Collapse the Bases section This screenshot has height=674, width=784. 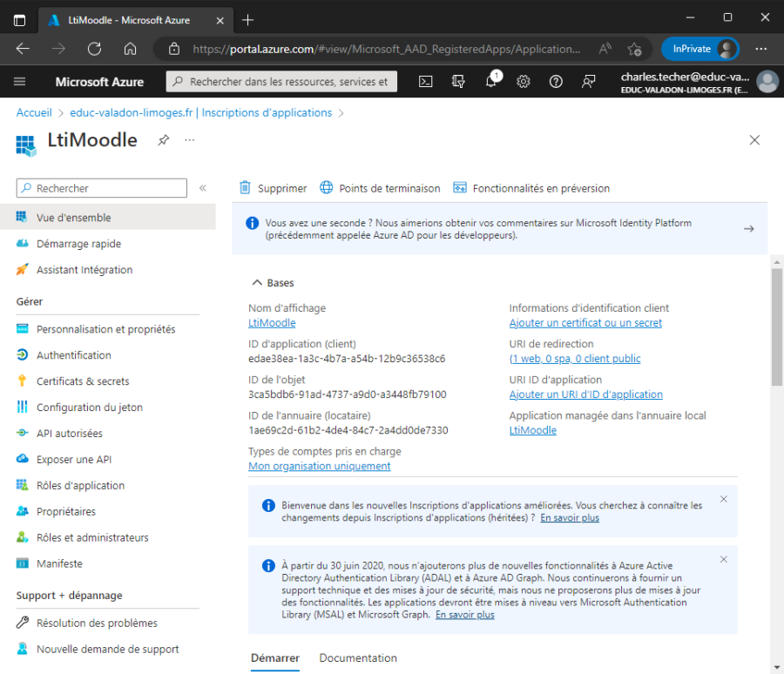(x=257, y=282)
